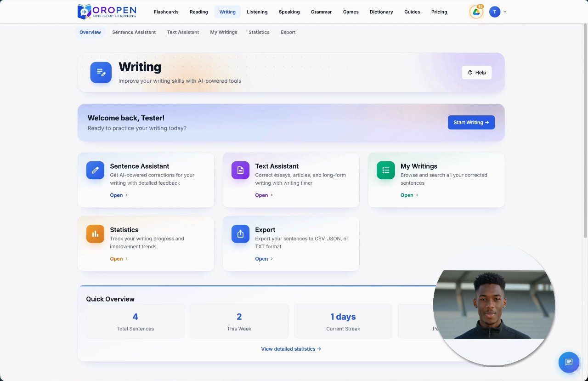This screenshot has width=588, height=381.
Task: Click the Export share icon
Action: (240, 234)
